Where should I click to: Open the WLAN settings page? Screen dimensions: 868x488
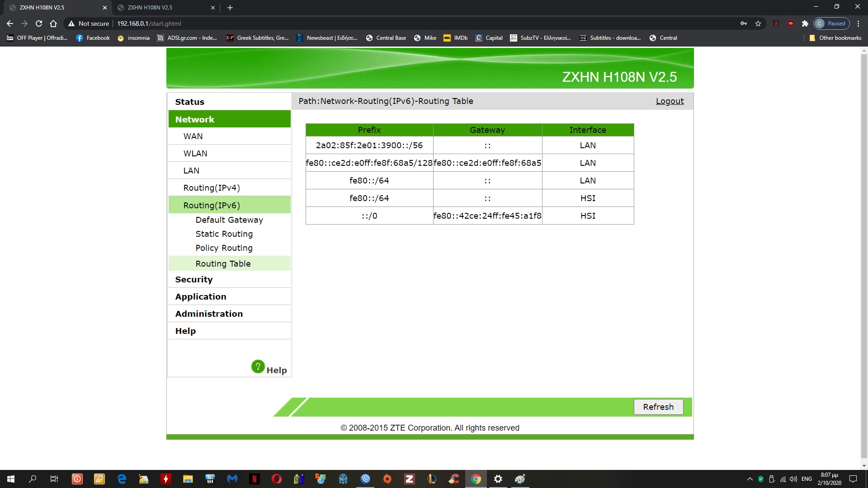195,153
